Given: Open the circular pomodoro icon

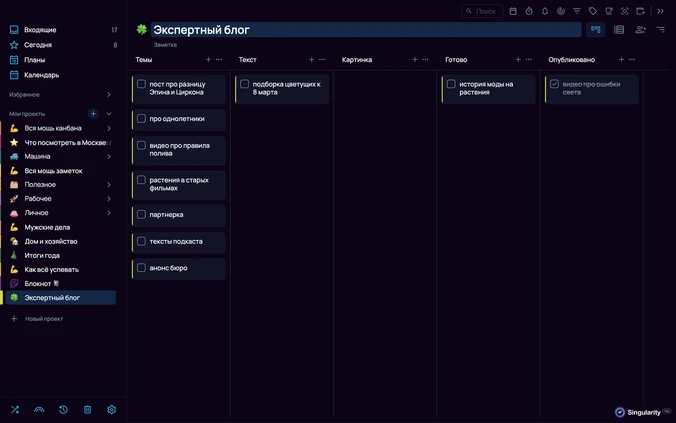Looking at the screenshot, I should (x=561, y=11).
